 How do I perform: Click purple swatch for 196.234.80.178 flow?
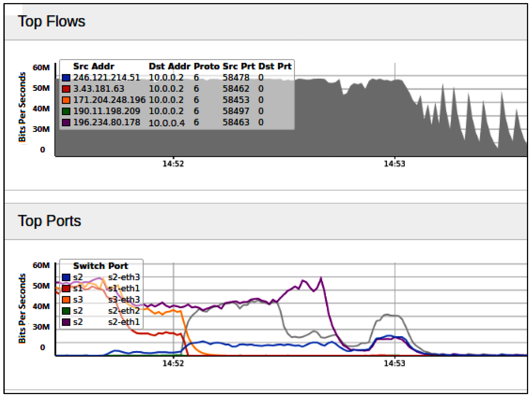[66, 123]
